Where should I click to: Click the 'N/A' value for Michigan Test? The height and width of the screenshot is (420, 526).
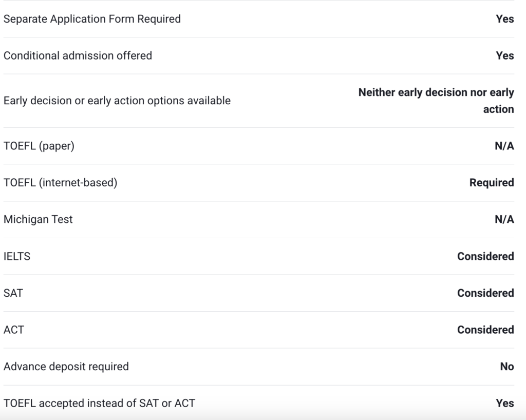click(x=504, y=220)
